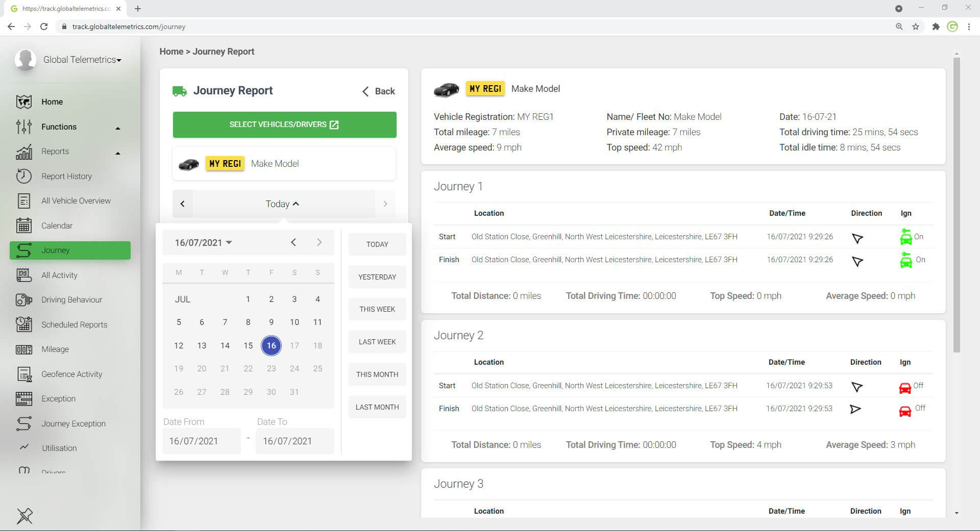
Task: Select day 14 in the July calendar
Action: (225, 346)
